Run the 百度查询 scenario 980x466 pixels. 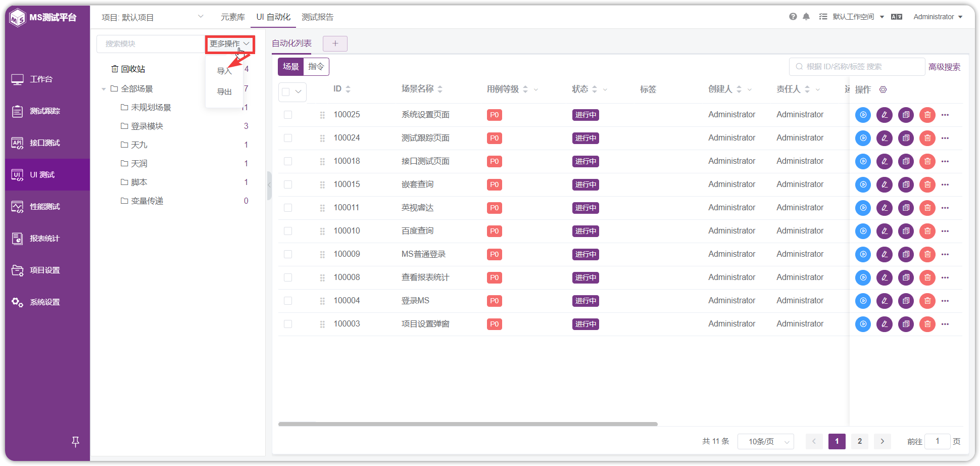pos(863,231)
